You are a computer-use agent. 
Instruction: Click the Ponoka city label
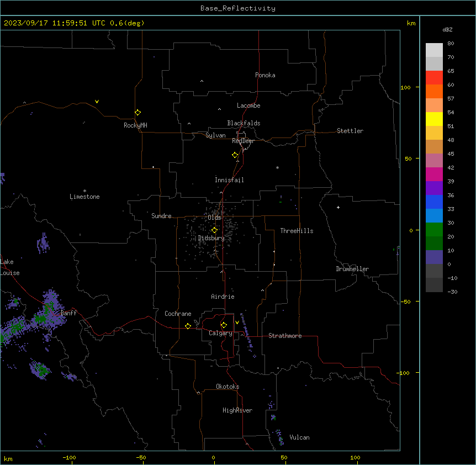[265, 75]
